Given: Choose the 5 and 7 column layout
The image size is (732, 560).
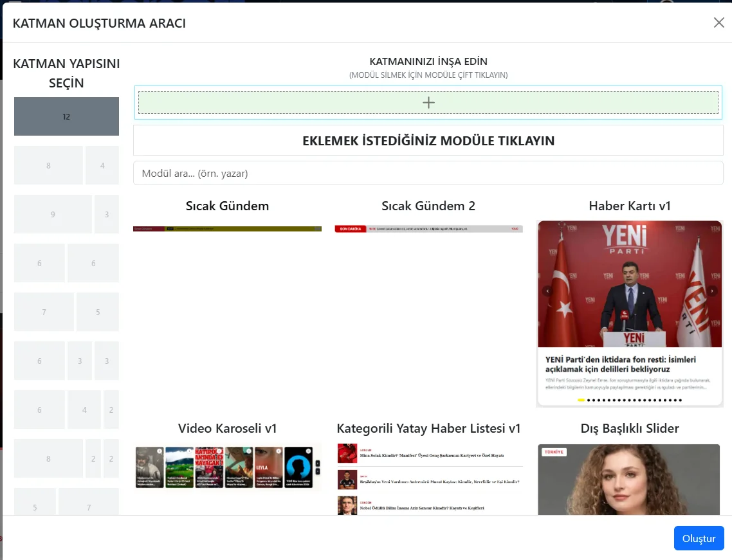Looking at the screenshot, I should click(66, 502).
